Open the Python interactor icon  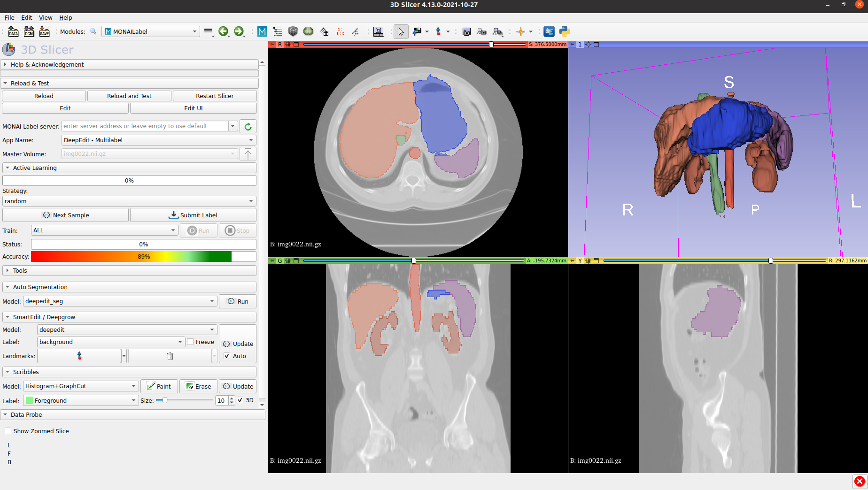(x=564, y=31)
